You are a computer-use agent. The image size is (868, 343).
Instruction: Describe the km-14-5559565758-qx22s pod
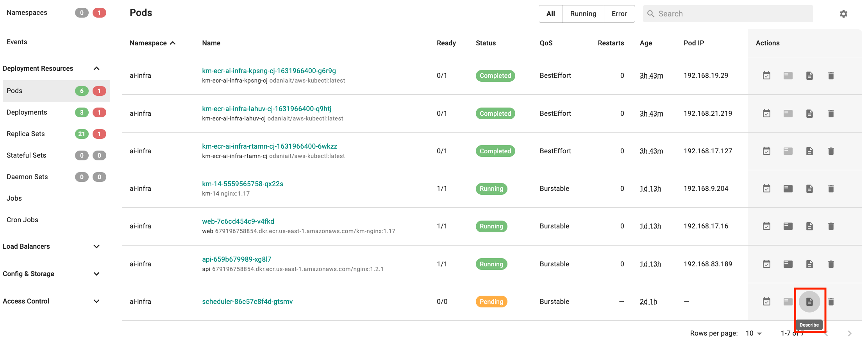[809, 189]
